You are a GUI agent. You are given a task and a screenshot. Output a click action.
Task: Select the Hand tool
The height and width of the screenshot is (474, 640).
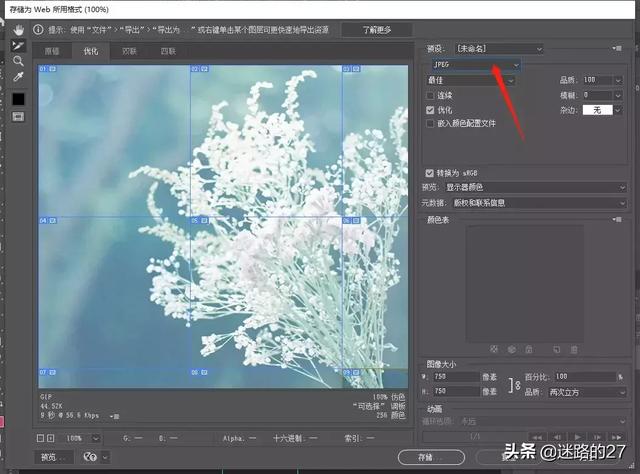pos(17,30)
